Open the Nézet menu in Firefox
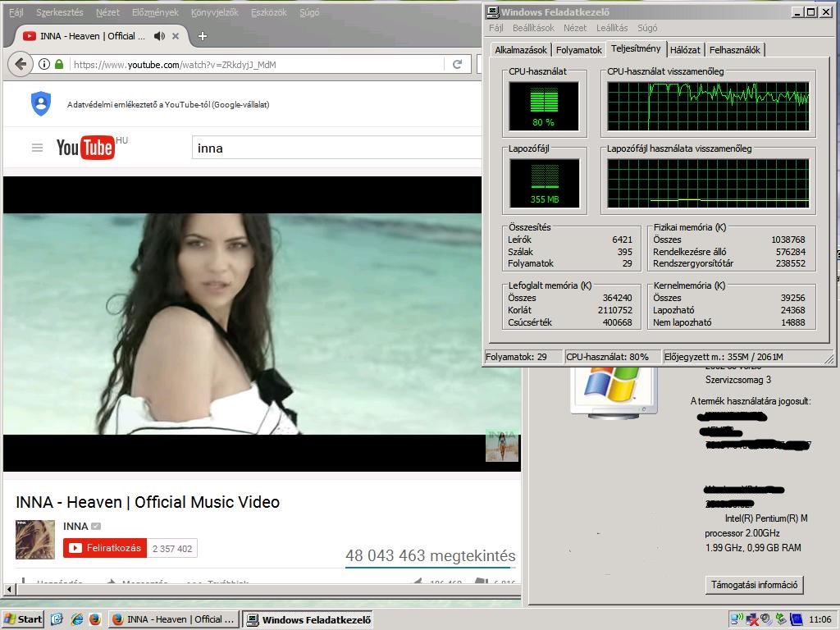This screenshot has width=840, height=630. [107, 11]
